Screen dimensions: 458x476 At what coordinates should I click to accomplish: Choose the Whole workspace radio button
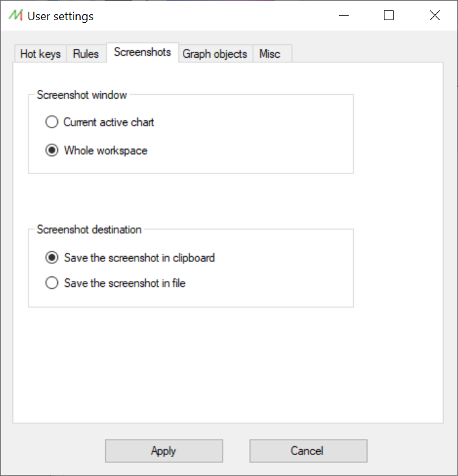(x=96, y=150)
